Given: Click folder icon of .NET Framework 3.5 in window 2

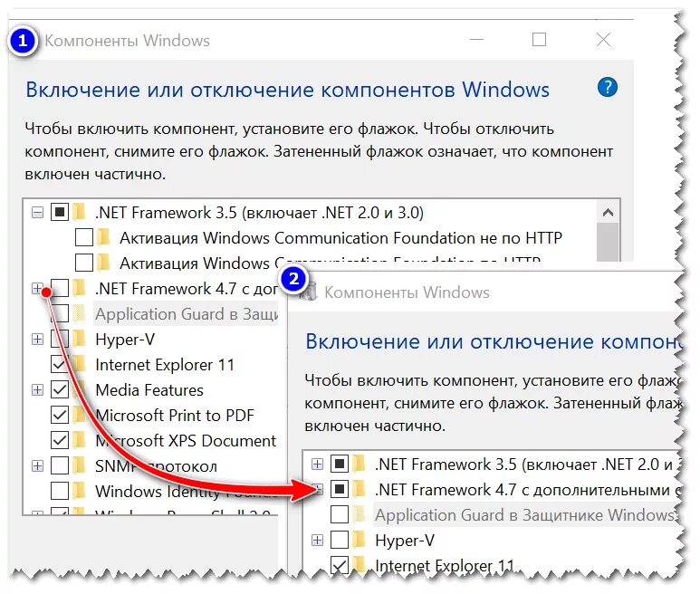Looking at the screenshot, I should click(x=359, y=465).
